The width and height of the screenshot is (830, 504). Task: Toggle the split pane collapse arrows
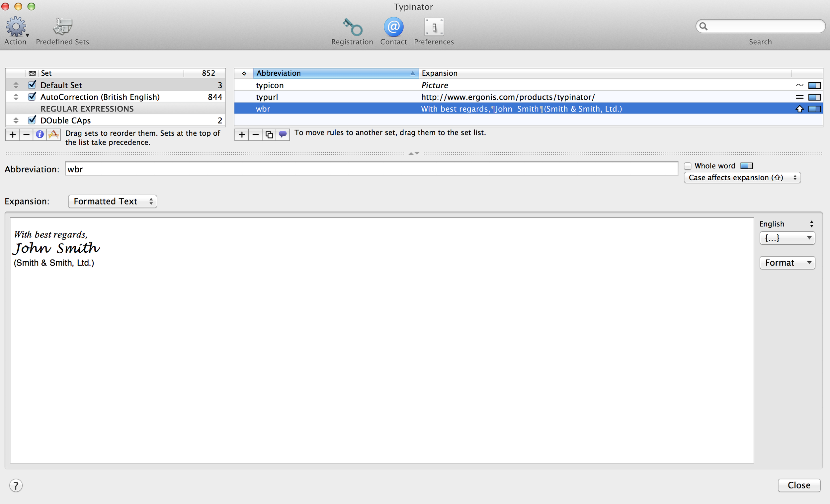414,153
